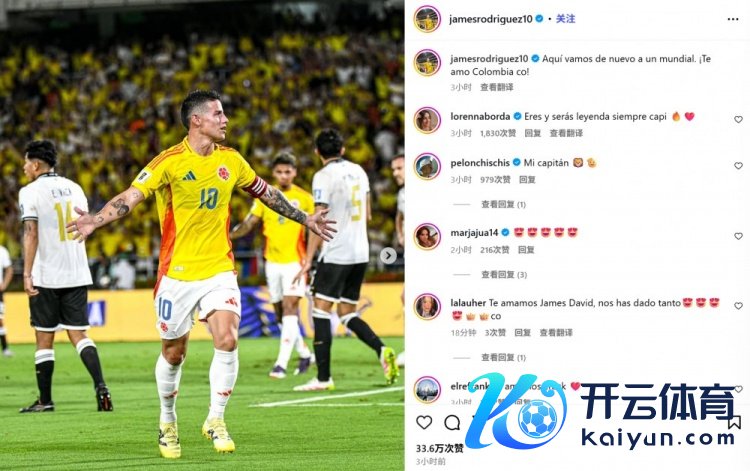Advance to next photo with carousel arrow

388,256
